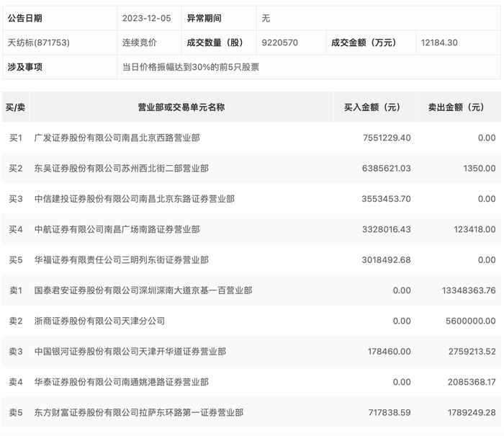Select row 广发证券股份有限公司南昌北京西路营业部

pyautogui.click(x=252, y=138)
